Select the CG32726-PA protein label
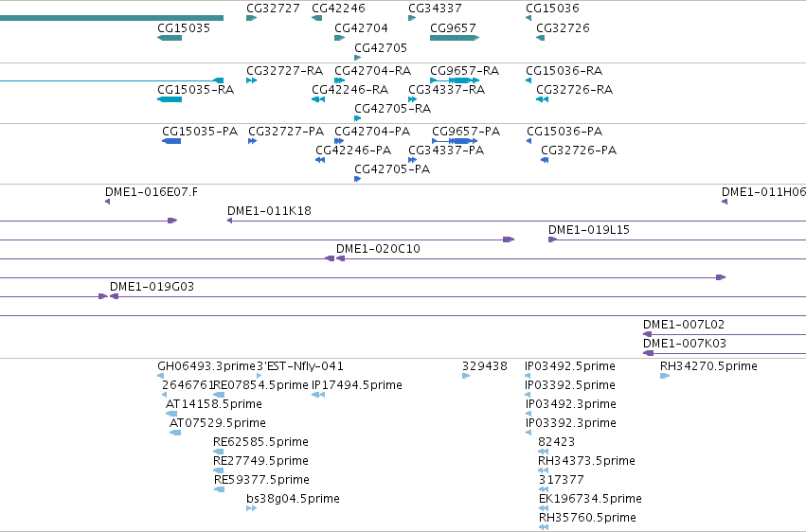 point(579,151)
